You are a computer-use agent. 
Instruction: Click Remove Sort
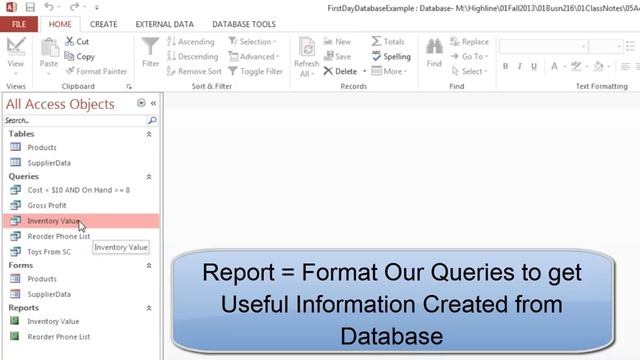click(194, 71)
